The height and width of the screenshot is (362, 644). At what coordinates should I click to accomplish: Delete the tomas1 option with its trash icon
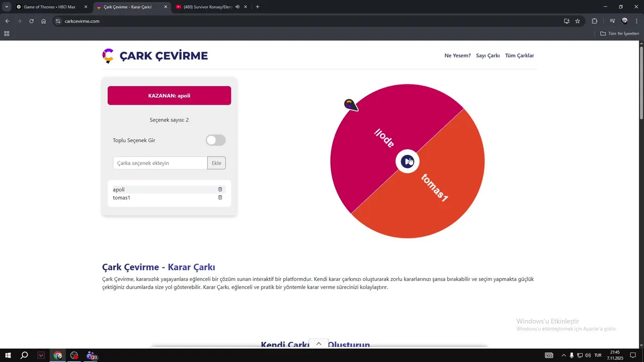click(x=220, y=198)
